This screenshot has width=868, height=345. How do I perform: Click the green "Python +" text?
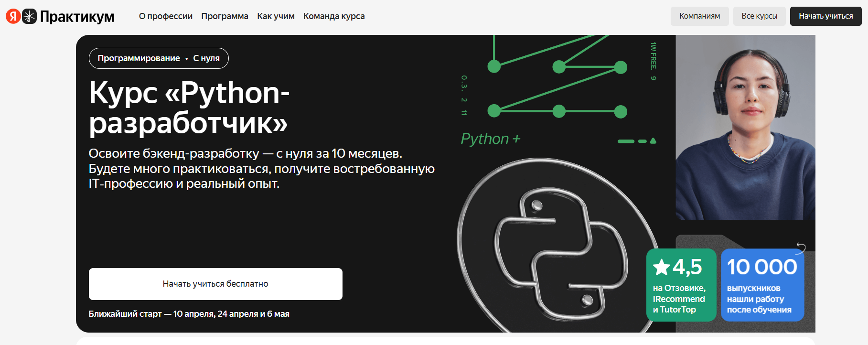491,139
